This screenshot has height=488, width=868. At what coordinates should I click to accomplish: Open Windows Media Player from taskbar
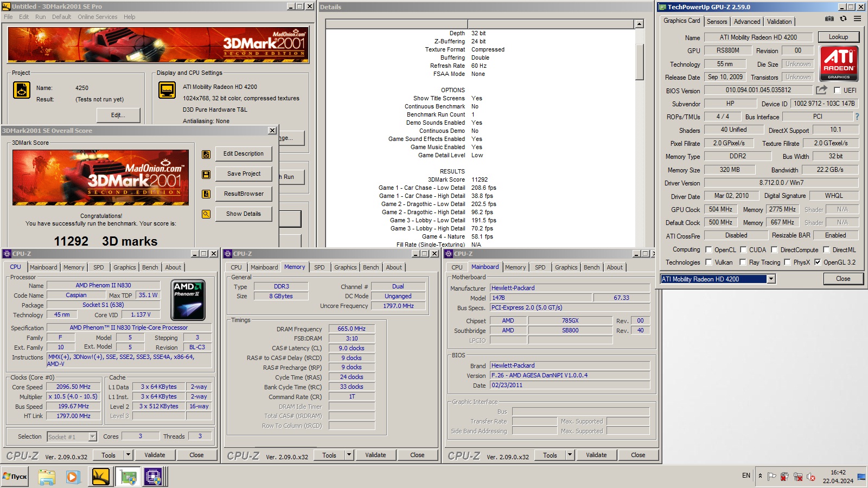point(73,477)
